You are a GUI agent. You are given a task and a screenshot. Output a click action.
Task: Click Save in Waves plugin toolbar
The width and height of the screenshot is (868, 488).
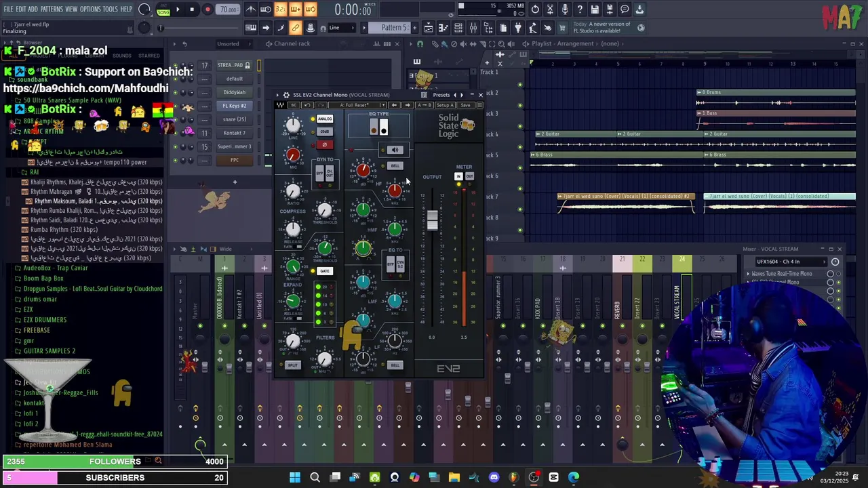tap(465, 105)
